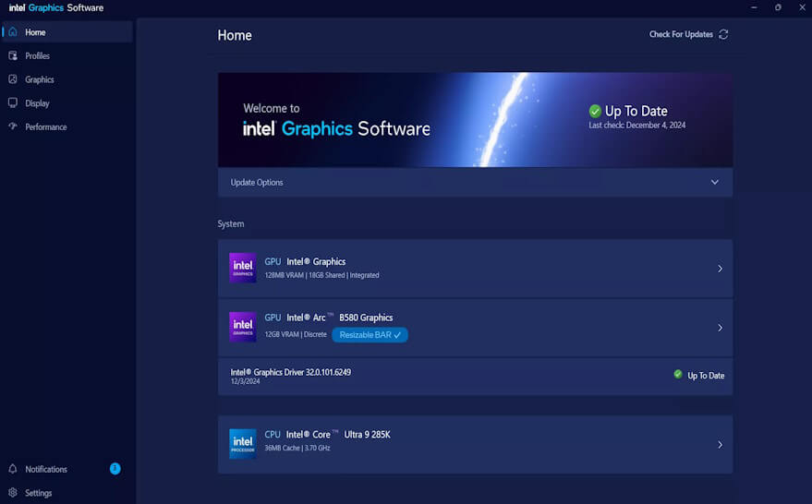Click 12GB VRAM Discrete text
The height and width of the screenshot is (504, 812).
click(296, 334)
